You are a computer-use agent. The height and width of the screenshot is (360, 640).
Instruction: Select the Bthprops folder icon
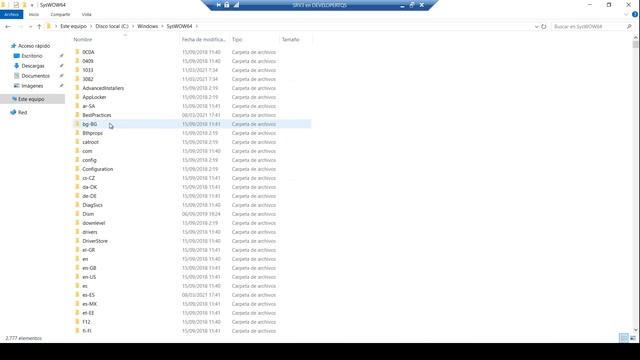click(x=77, y=133)
